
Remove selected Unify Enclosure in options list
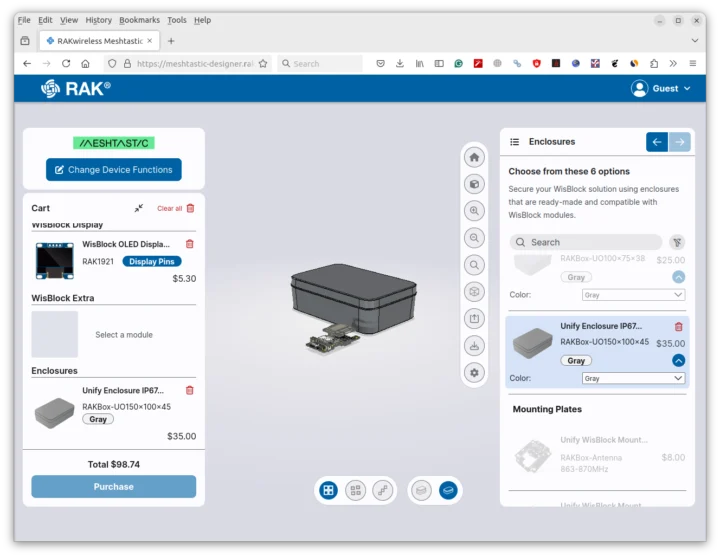(x=679, y=327)
